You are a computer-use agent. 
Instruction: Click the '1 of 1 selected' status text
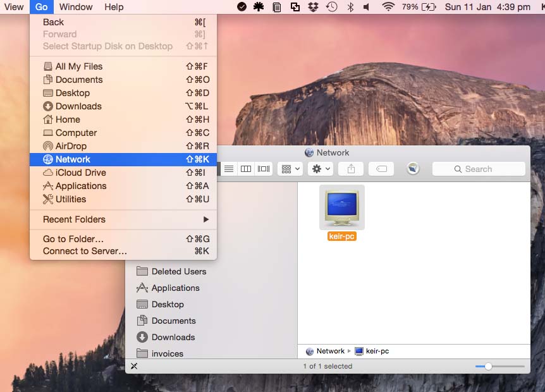point(328,366)
